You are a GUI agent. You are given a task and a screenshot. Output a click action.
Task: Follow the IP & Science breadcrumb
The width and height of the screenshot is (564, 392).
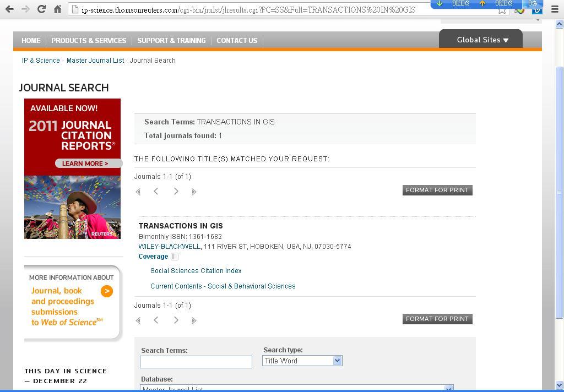click(x=41, y=61)
